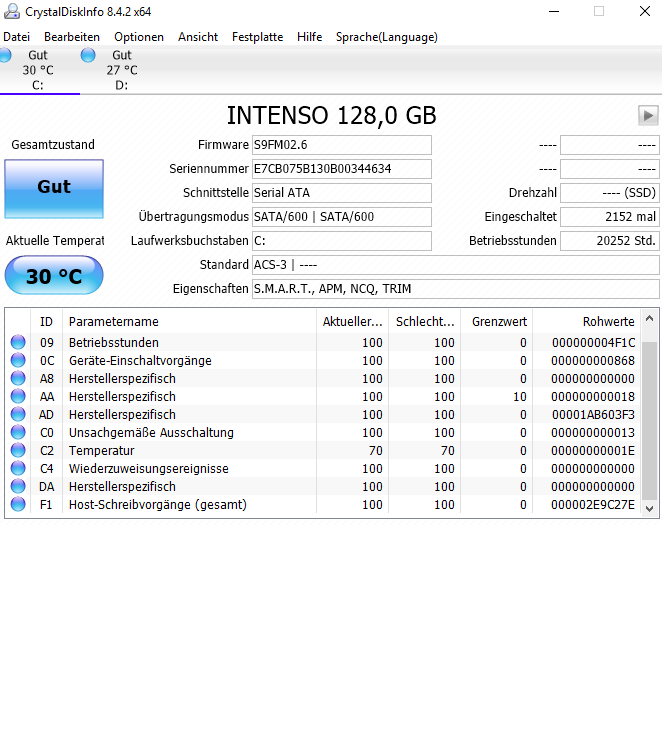Click the Gesamtzustand label
The width and height of the screenshot is (662, 745).
click(53, 144)
